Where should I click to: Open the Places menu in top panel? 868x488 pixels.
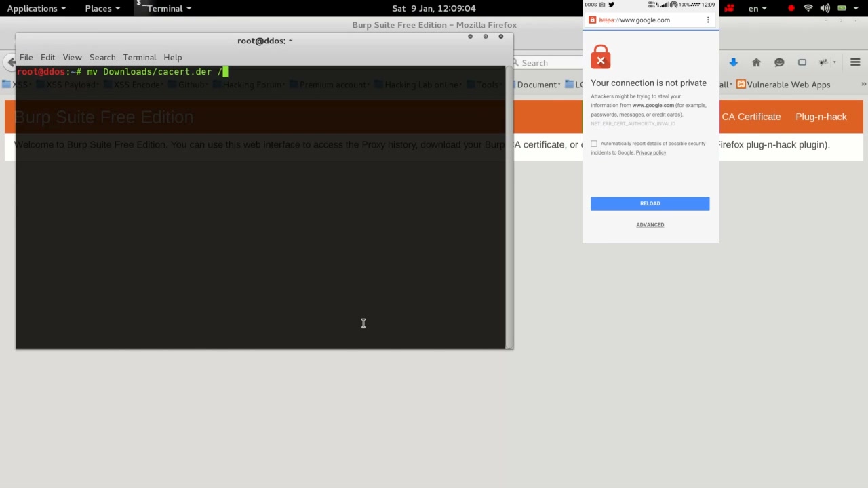click(102, 8)
